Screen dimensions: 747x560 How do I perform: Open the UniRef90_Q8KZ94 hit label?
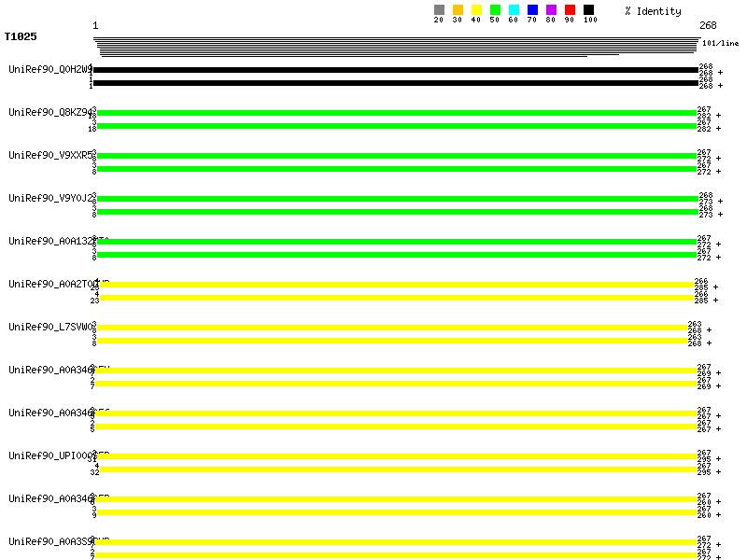[49, 112]
